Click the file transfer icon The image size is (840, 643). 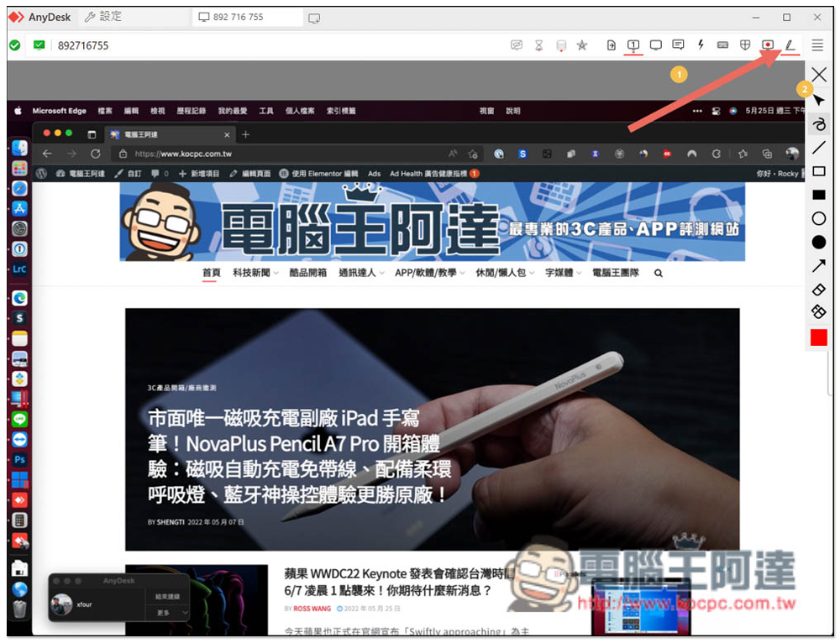click(612, 45)
